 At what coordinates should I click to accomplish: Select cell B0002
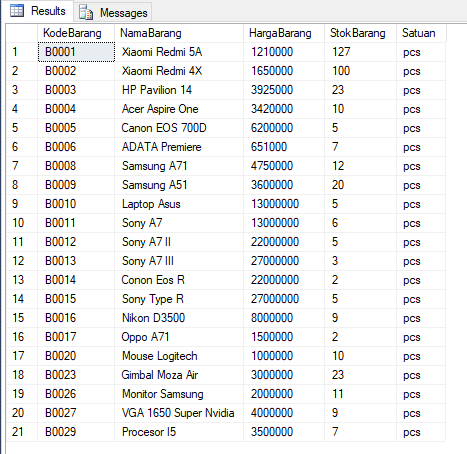point(76,71)
